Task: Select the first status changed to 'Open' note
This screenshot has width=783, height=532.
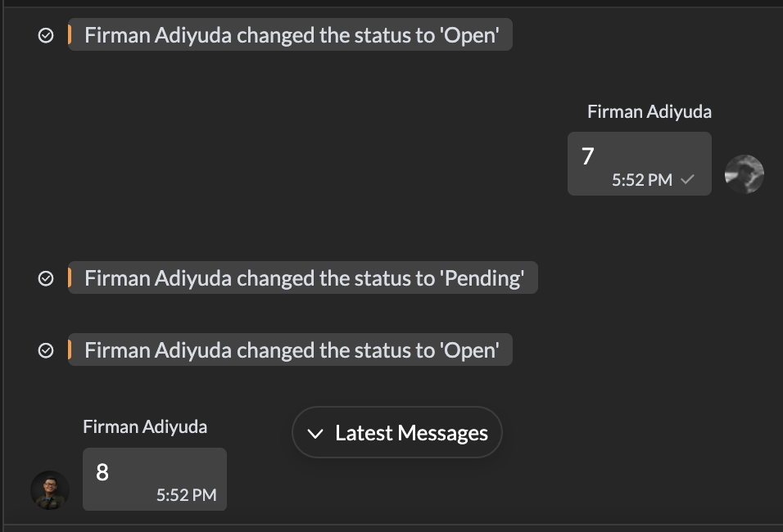Action: pos(291,35)
